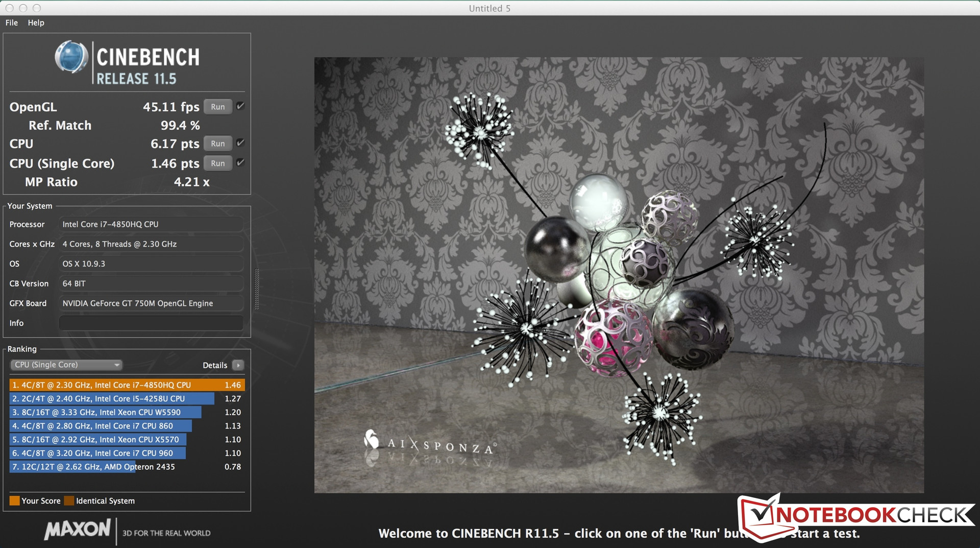980x548 pixels.
Task: Select the OS X 10.9.3 field
Action: (151, 264)
